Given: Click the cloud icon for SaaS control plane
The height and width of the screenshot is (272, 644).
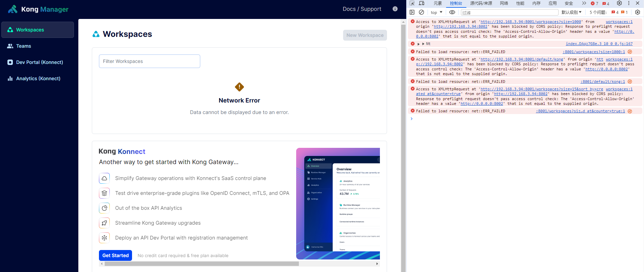Looking at the screenshot, I should 104,178.
